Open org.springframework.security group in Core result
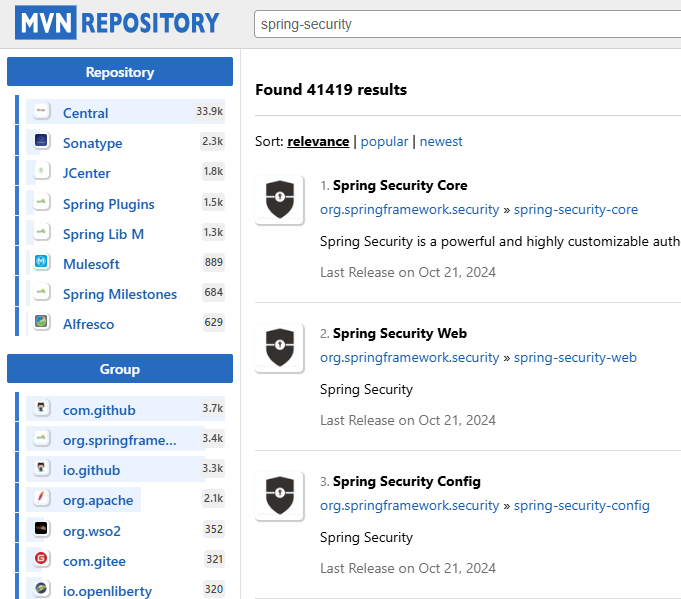 (410, 209)
